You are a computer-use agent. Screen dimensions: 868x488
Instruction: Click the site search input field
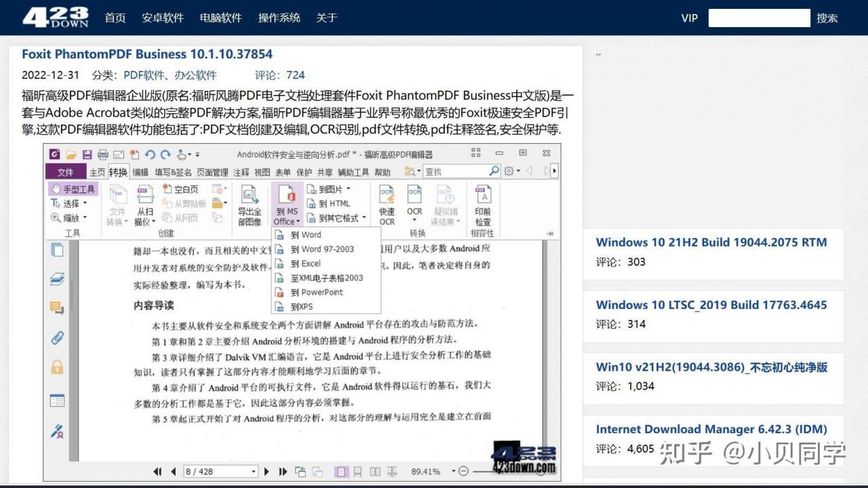[759, 18]
